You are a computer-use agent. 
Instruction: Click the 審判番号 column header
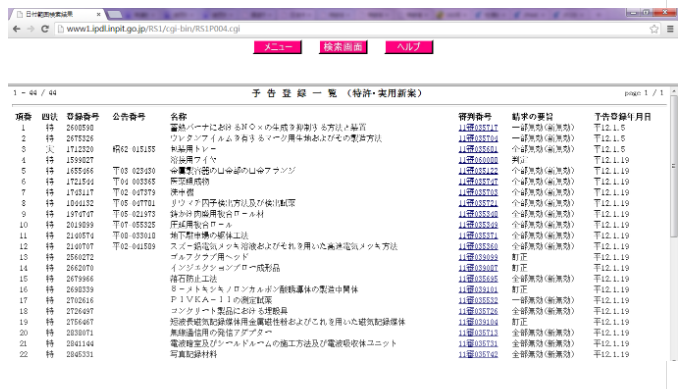point(475,117)
